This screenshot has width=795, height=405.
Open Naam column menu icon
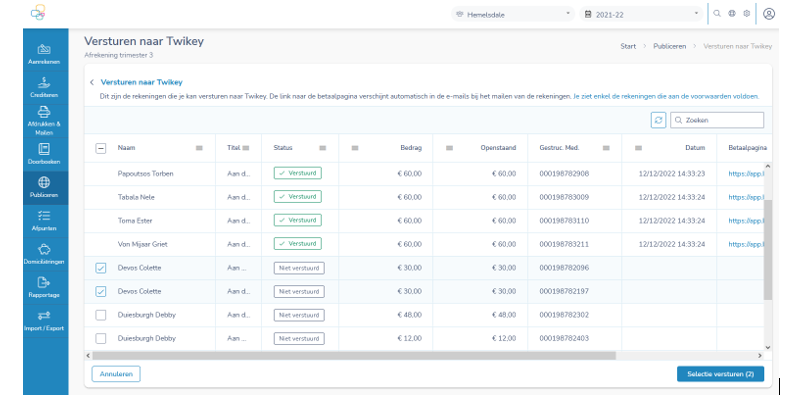199,148
